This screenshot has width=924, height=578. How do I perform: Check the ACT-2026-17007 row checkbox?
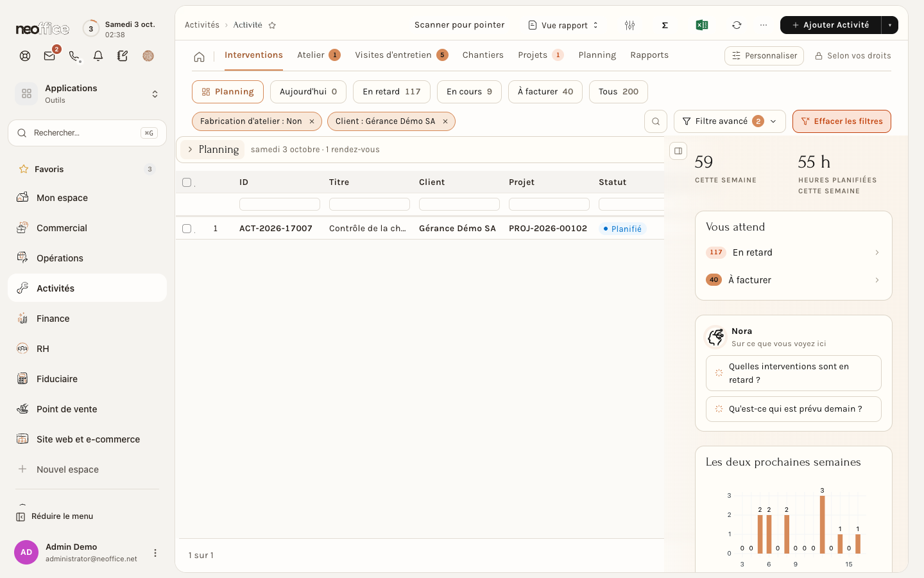(187, 229)
